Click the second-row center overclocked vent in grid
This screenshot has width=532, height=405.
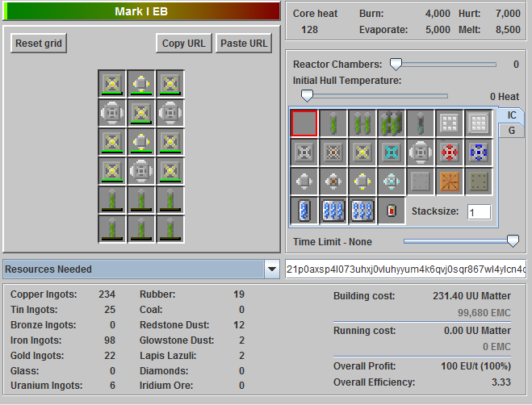click(x=141, y=113)
